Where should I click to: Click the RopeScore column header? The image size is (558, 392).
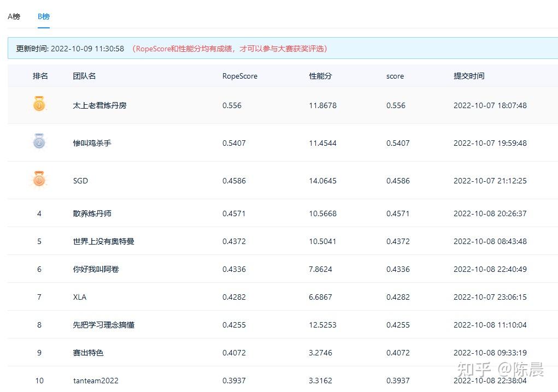[240, 76]
